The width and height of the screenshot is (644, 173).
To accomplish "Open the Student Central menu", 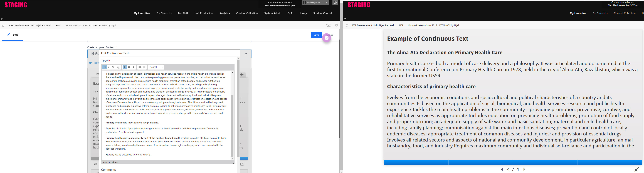I will tap(322, 13).
